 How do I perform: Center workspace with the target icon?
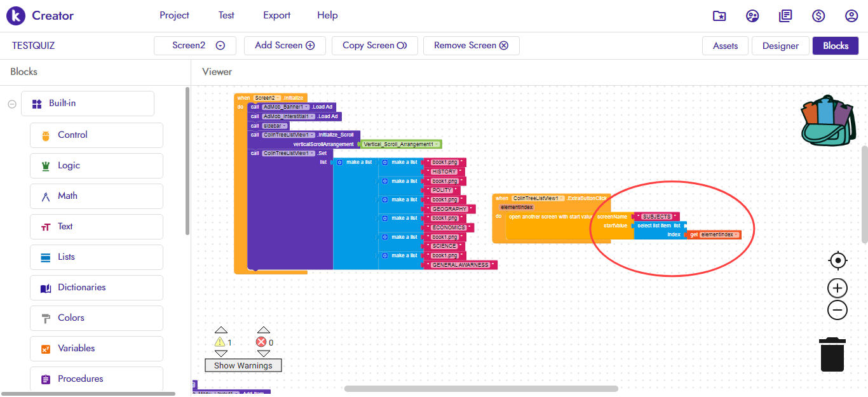tap(838, 260)
